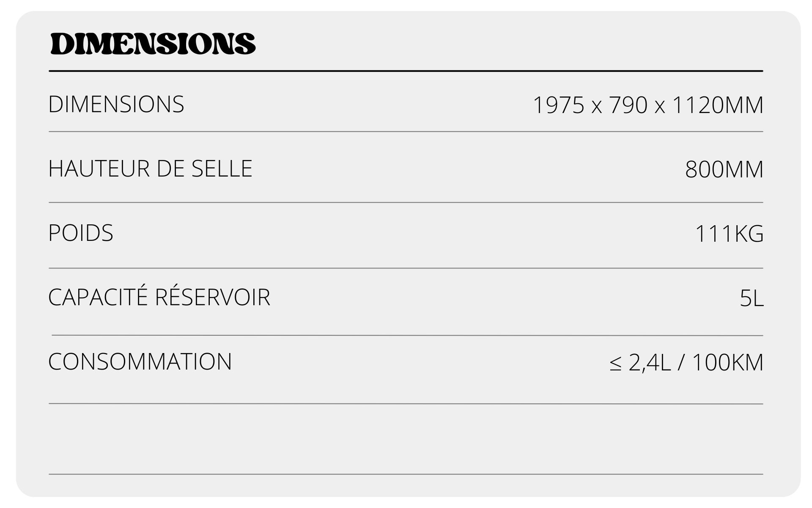Select the CONSOMMATION row label

tap(140, 362)
